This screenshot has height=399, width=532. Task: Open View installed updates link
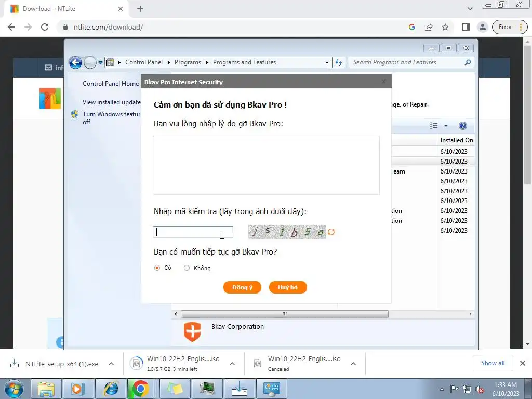[x=112, y=102]
